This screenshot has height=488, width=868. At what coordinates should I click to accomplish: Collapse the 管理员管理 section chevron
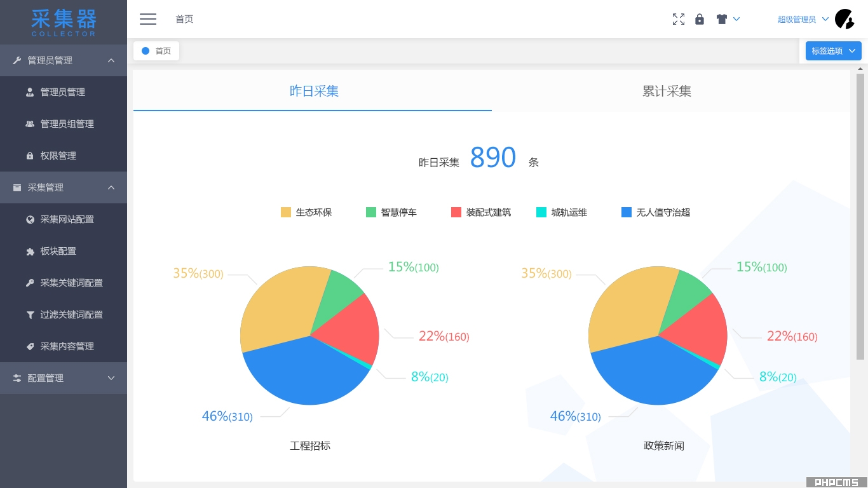pos(111,60)
